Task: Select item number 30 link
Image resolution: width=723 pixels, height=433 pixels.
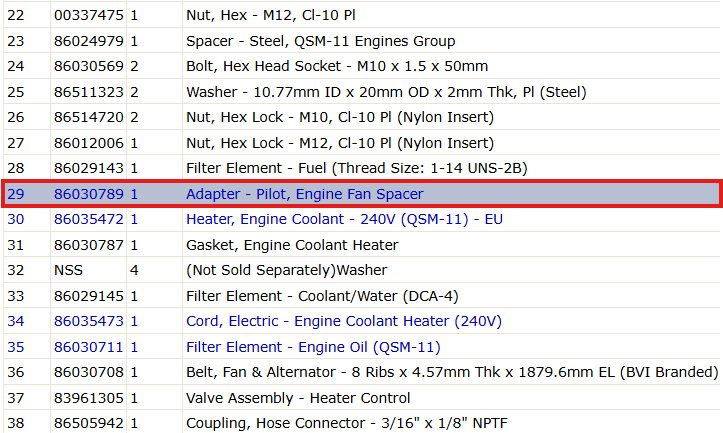Action: tap(16, 219)
